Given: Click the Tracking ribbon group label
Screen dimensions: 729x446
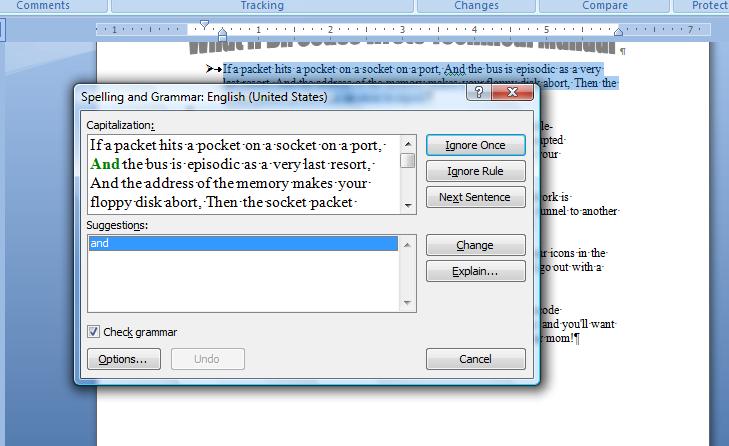Looking at the screenshot, I should click(x=262, y=6).
